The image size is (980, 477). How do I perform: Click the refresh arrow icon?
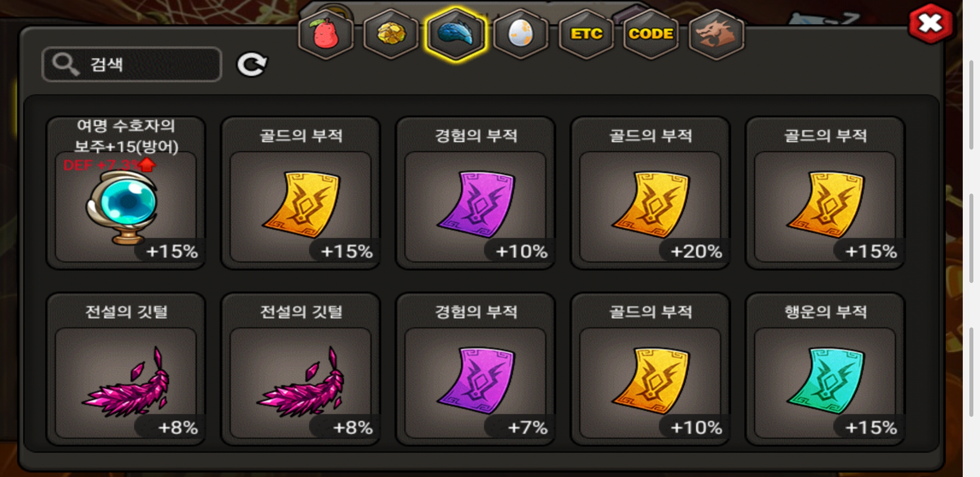click(x=252, y=64)
